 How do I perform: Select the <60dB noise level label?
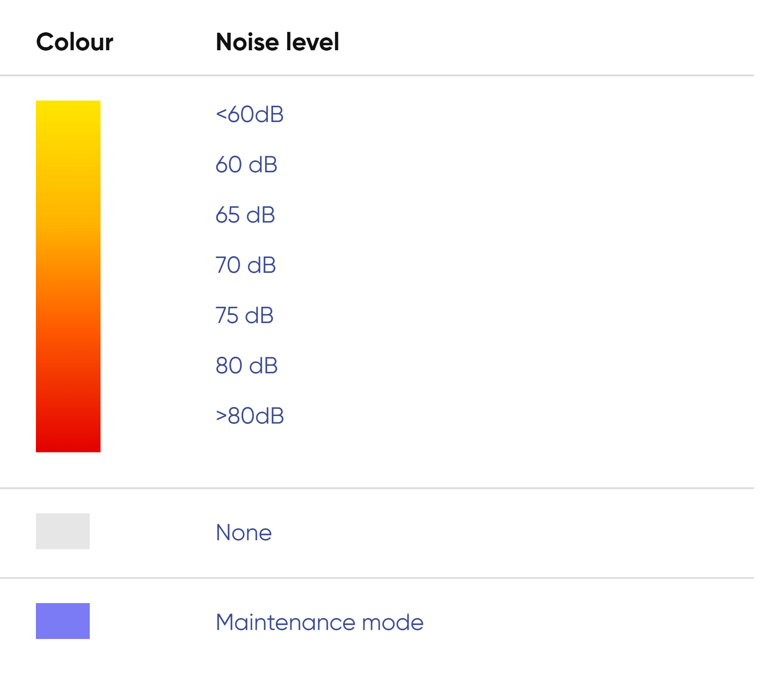tap(250, 114)
